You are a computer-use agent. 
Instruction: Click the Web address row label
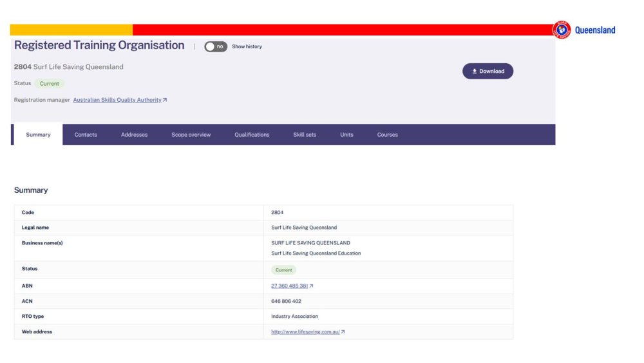coord(37,332)
